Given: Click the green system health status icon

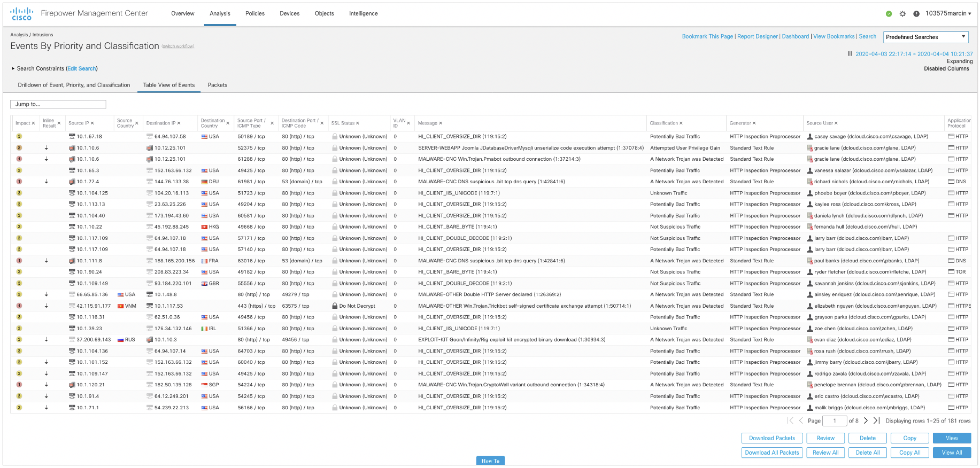Looking at the screenshot, I should tap(889, 14).
